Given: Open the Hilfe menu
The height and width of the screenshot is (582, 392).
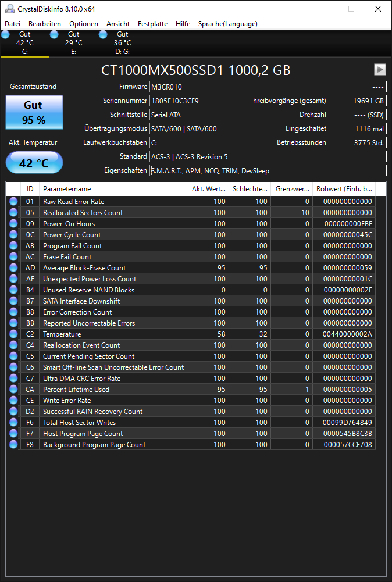Looking at the screenshot, I should [x=183, y=24].
